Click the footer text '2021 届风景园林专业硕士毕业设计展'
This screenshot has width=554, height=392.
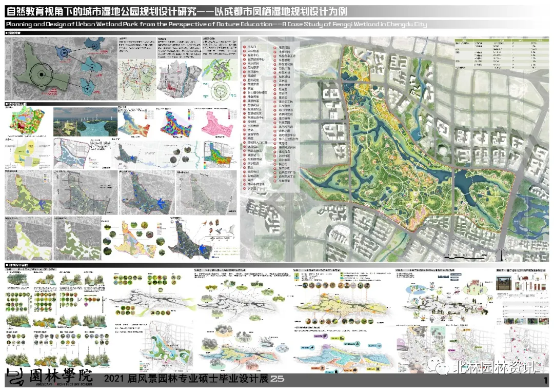[186, 379]
